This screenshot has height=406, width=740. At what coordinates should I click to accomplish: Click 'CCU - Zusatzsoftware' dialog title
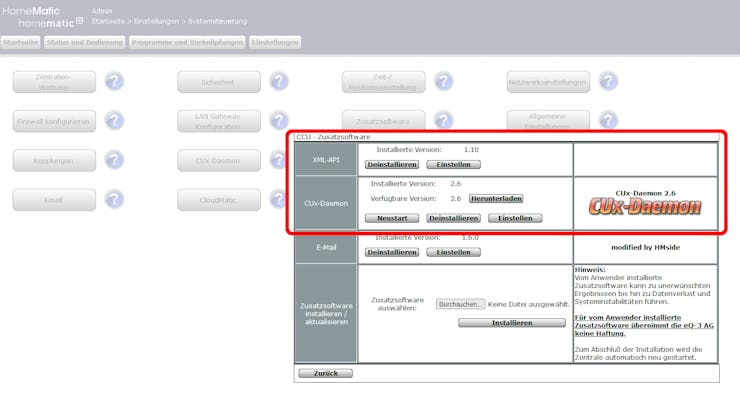333,137
